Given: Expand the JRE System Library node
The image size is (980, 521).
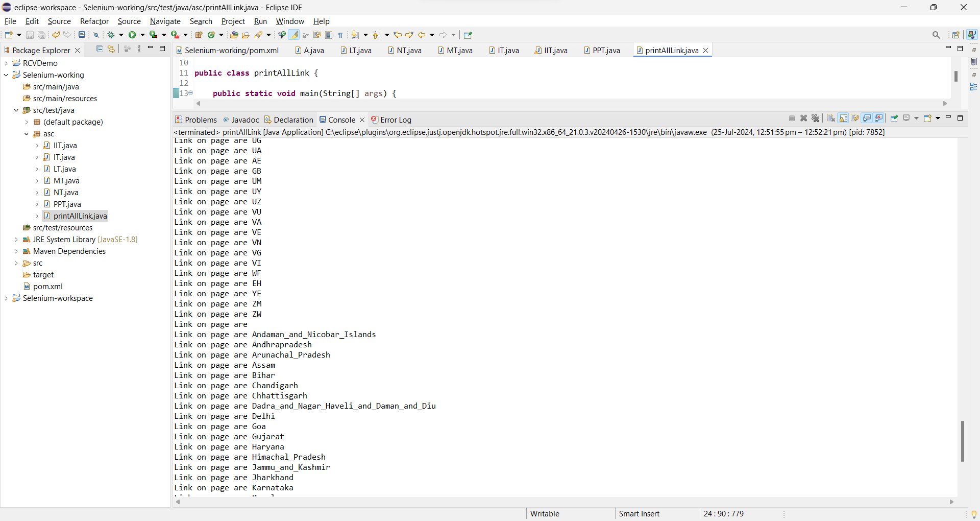Looking at the screenshot, I should pyautogui.click(x=16, y=240).
